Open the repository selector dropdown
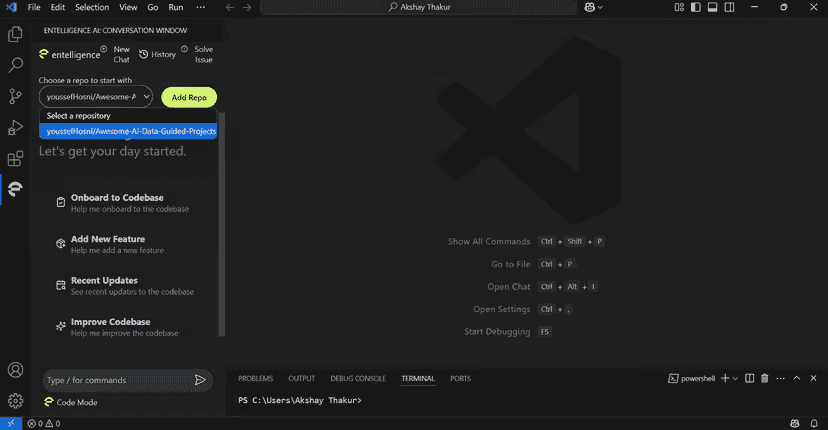The width and height of the screenshot is (828, 430). pyautogui.click(x=96, y=97)
